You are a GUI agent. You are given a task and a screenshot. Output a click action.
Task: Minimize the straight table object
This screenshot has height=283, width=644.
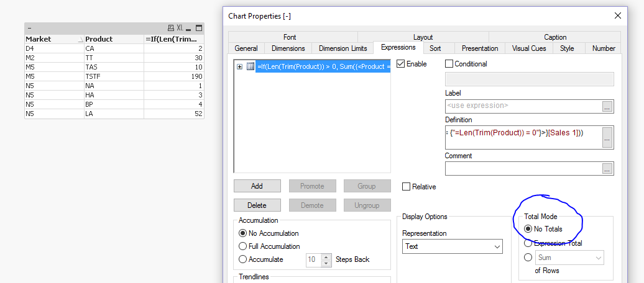[189, 28]
